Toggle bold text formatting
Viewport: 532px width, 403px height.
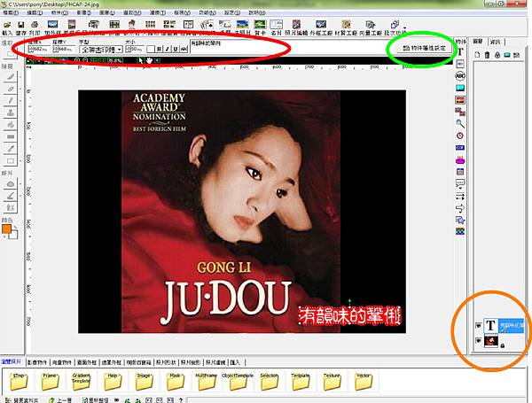click(159, 49)
